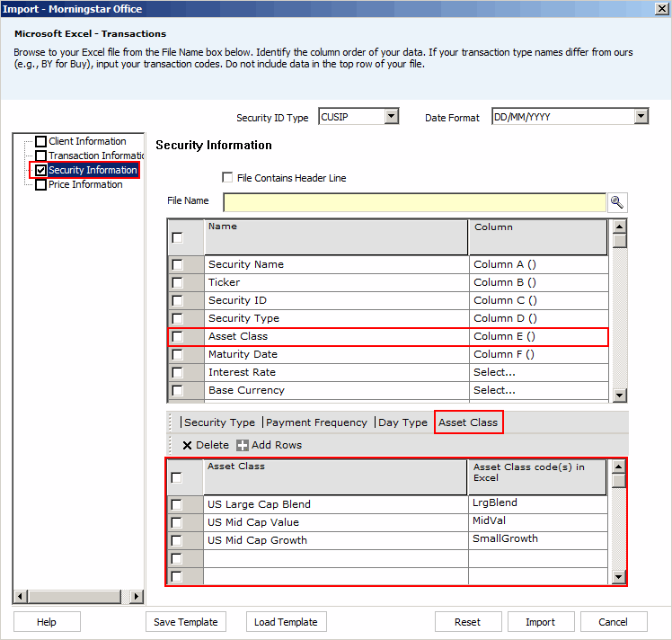The image size is (672, 640).
Task: Open the Security ID Type dropdown
Action: coord(391,117)
